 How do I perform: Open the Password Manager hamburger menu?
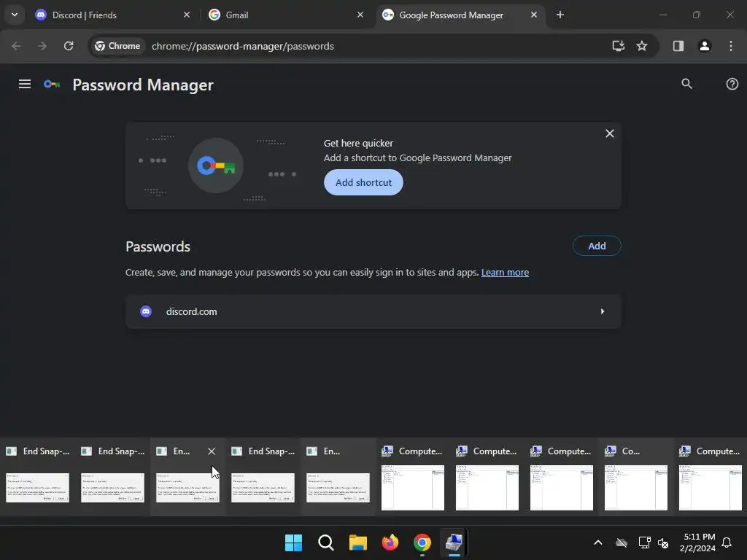[25, 85]
